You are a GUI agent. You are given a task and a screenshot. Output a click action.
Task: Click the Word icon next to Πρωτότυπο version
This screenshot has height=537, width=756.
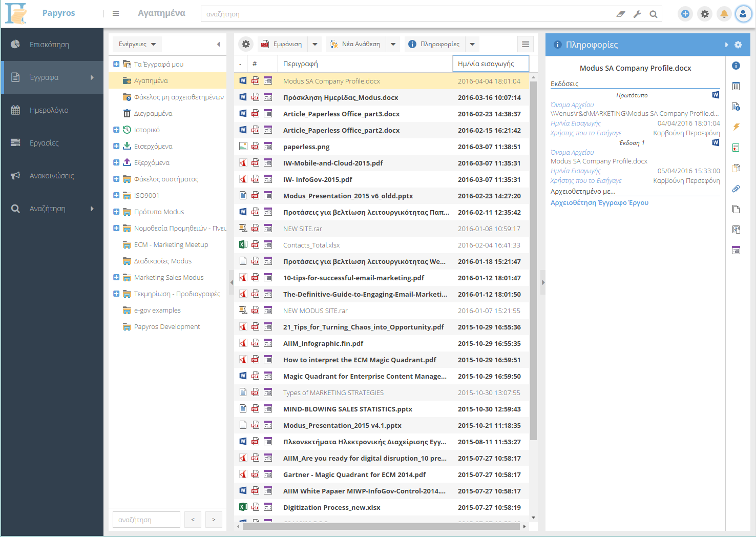(x=716, y=95)
